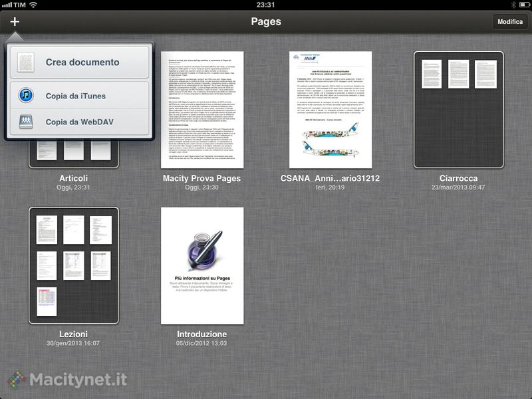Tap the iTunes music note icon
Viewport: 532px width, 399px height.
pyautogui.click(x=26, y=95)
